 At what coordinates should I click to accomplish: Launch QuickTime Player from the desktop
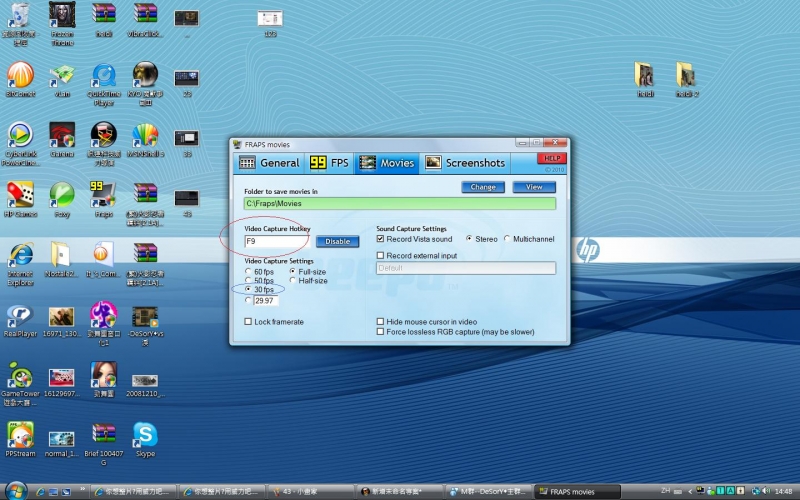[x=103, y=75]
